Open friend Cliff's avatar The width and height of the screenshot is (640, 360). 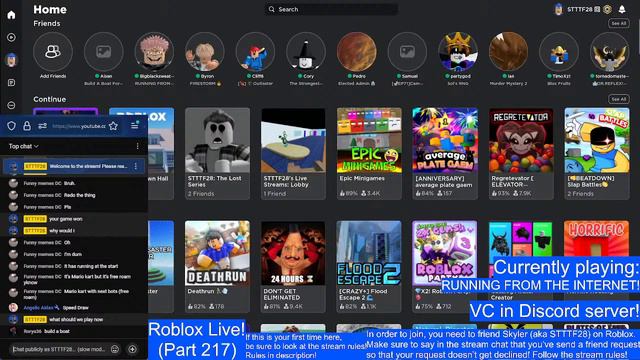coord(256,52)
